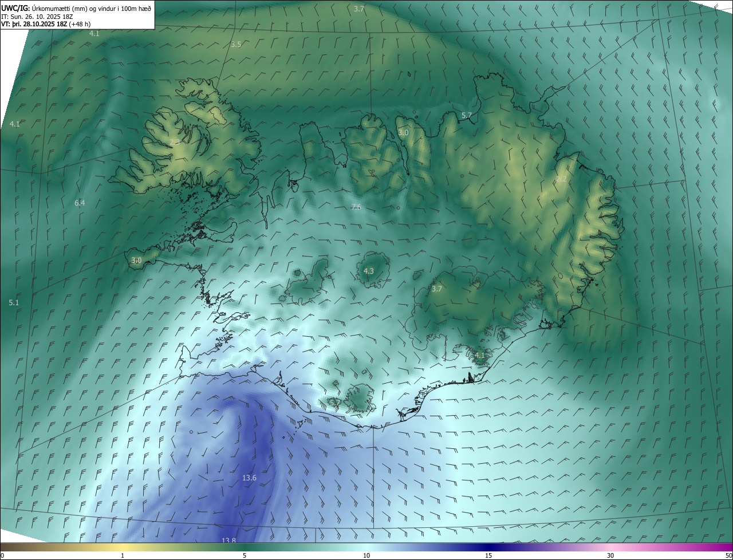Click the 5 tick on the colour scale
This screenshot has height=560, width=733.
pos(245,555)
